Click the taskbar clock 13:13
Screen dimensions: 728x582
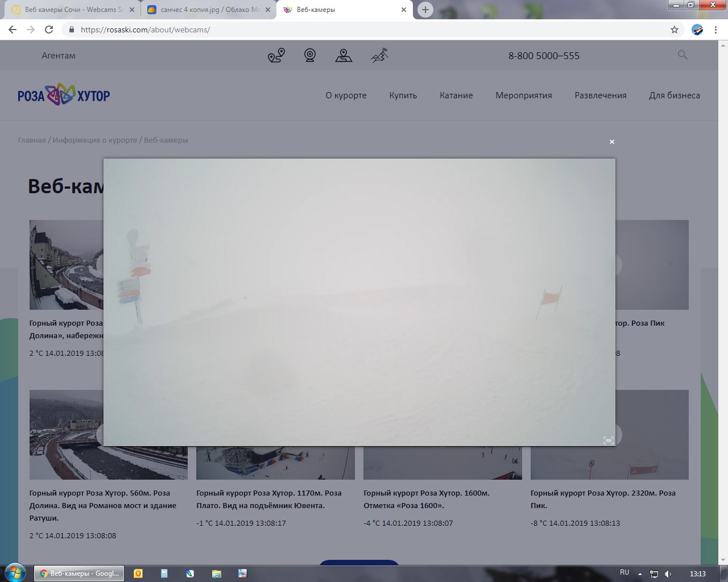click(698, 573)
